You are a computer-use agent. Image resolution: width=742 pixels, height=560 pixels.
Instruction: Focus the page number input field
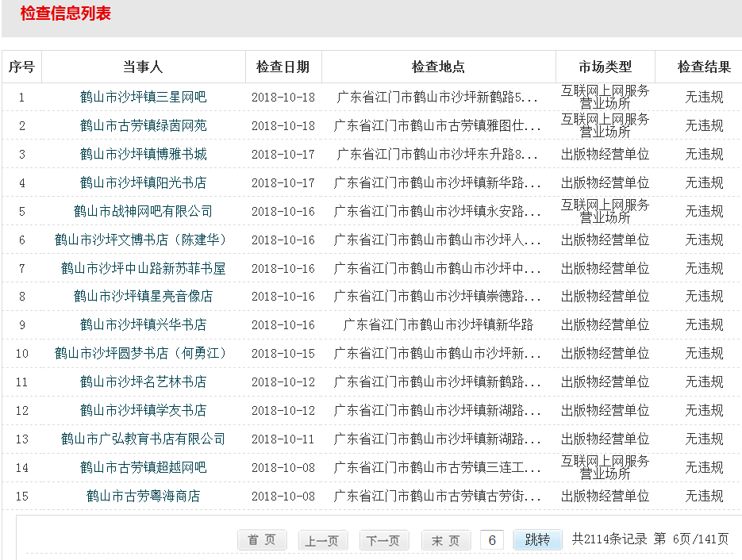[492, 540]
